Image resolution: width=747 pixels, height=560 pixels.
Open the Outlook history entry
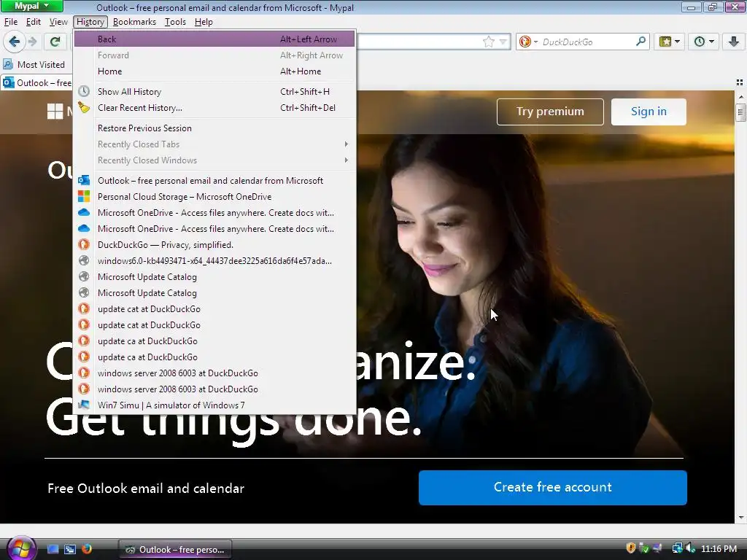(x=214, y=181)
